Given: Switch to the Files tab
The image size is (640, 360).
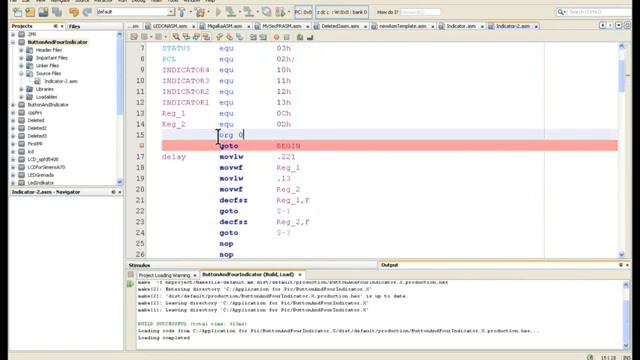Looking at the screenshot, I should point(74,27).
